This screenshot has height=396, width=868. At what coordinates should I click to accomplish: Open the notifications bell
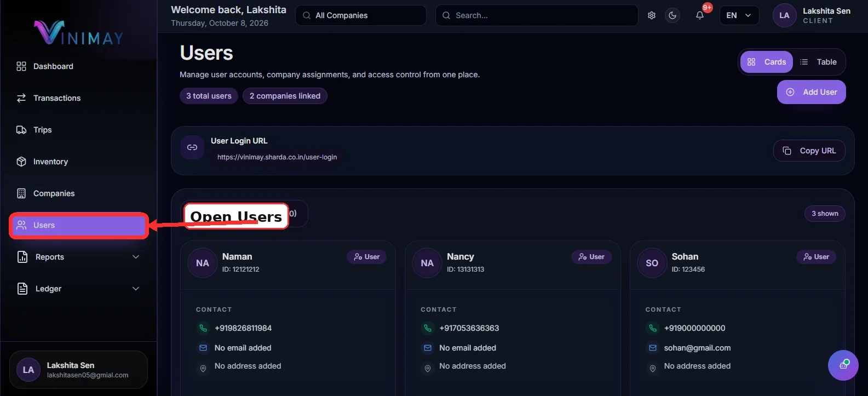700,15
